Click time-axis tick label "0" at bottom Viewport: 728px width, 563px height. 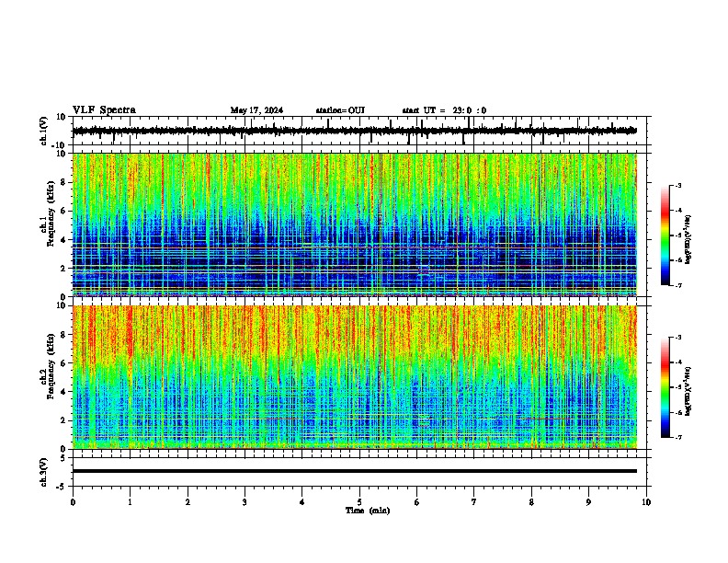[x=73, y=502]
